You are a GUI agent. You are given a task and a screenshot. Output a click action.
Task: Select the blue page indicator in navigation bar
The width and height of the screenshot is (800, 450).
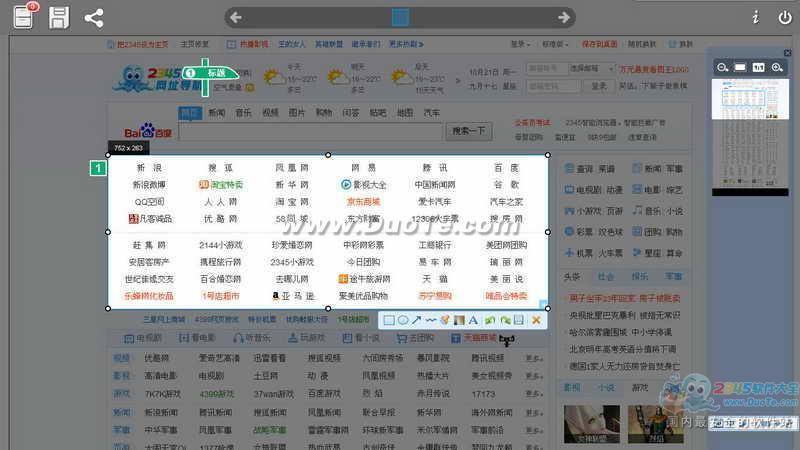(401, 17)
